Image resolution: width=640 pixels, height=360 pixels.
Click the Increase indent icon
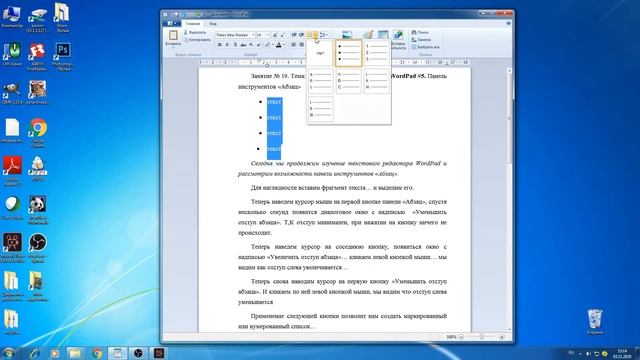(302, 35)
